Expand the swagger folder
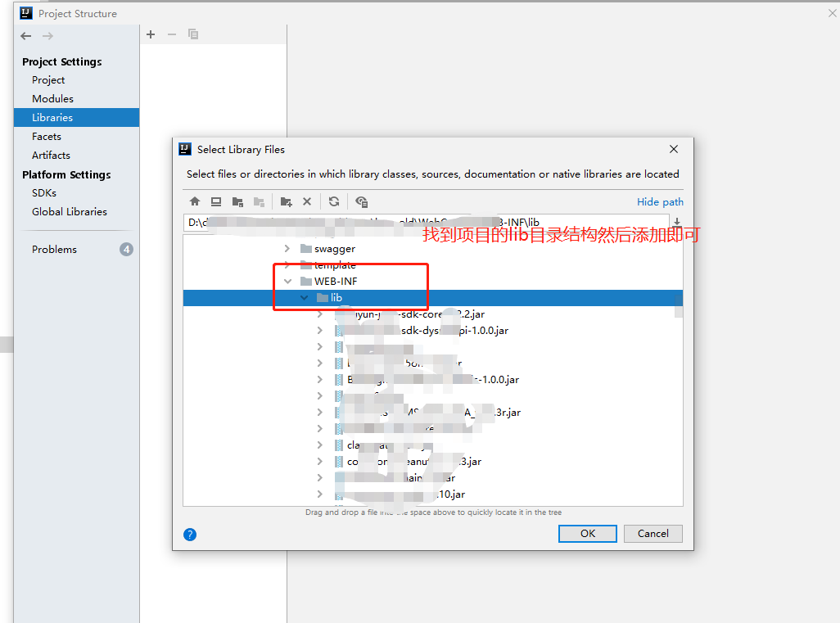The width and height of the screenshot is (840, 623). click(x=287, y=249)
